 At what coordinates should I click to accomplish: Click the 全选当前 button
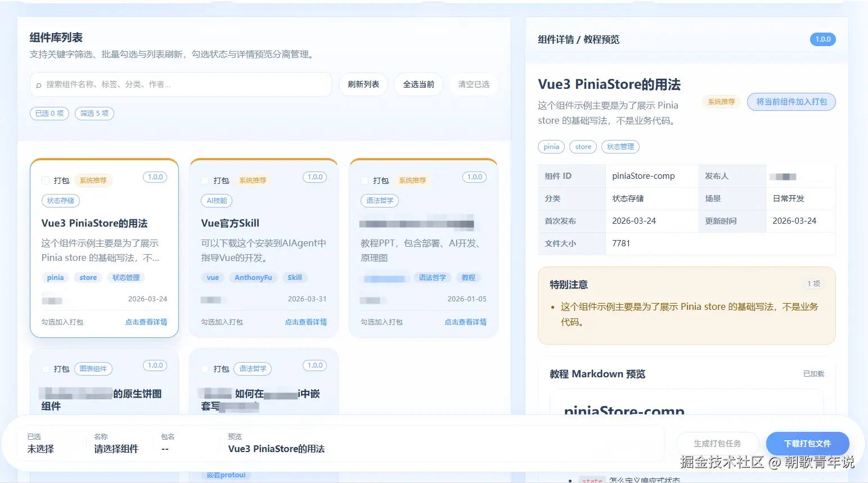pyautogui.click(x=419, y=84)
